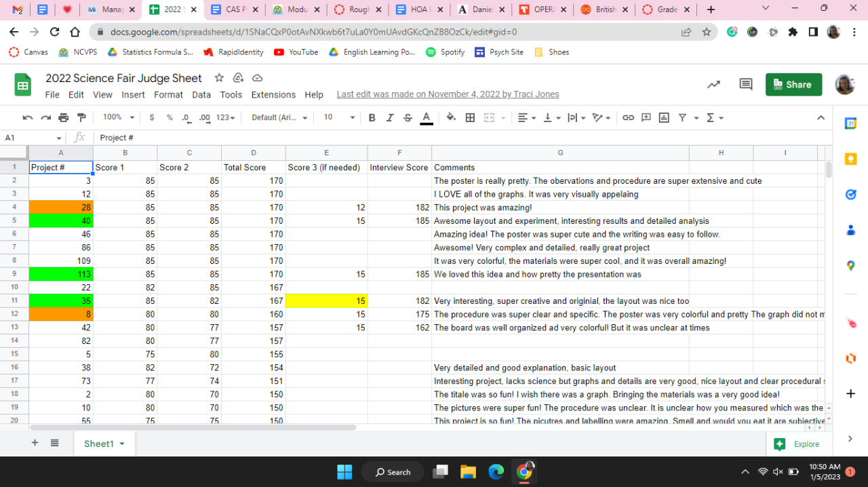This screenshot has height=487, width=868.
Task: Toggle bold formatting
Action: tap(372, 117)
